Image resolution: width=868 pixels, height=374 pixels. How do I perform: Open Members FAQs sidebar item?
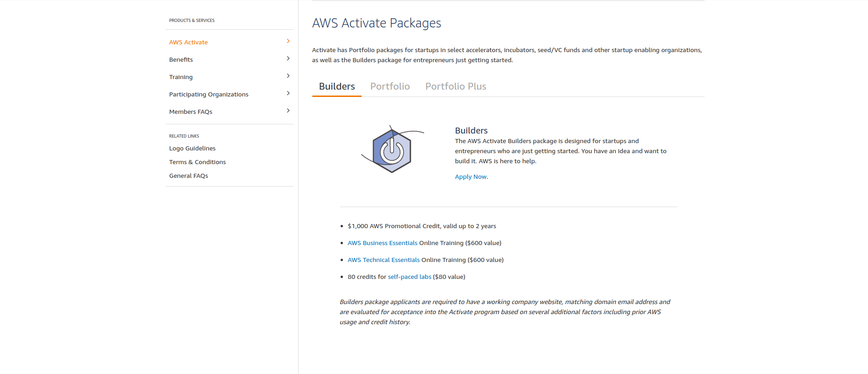point(190,112)
